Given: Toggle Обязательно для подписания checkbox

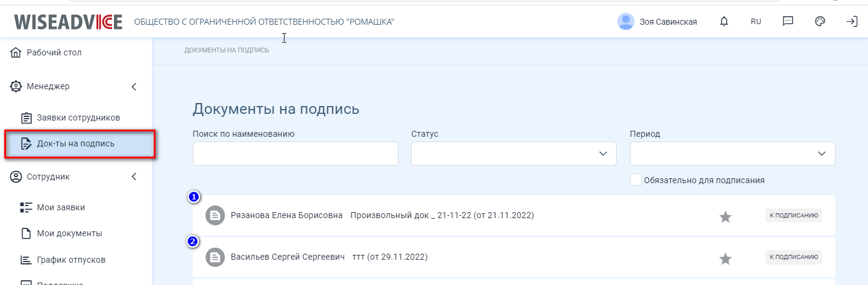Looking at the screenshot, I should point(635,180).
